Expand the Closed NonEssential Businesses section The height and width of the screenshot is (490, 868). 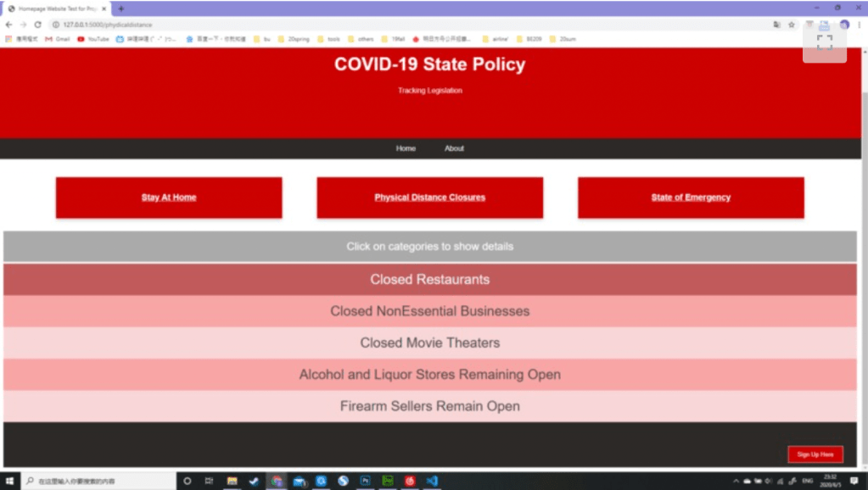pyautogui.click(x=429, y=311)
